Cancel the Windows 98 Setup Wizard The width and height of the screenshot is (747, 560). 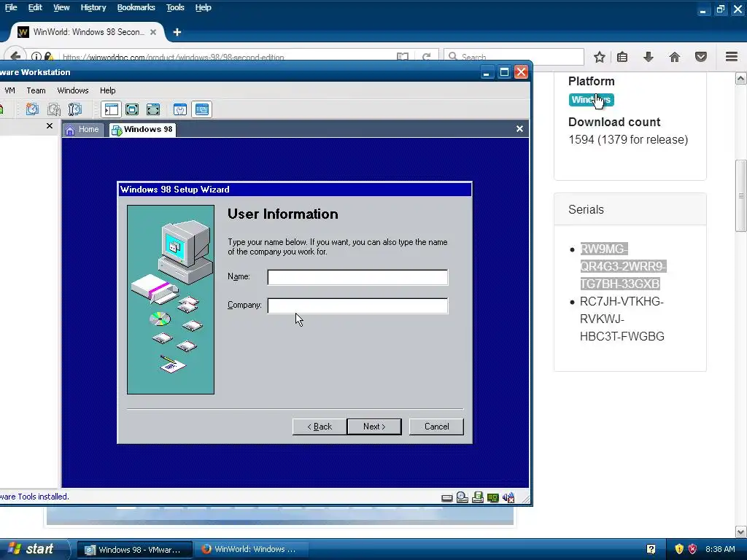pos(436,427)
